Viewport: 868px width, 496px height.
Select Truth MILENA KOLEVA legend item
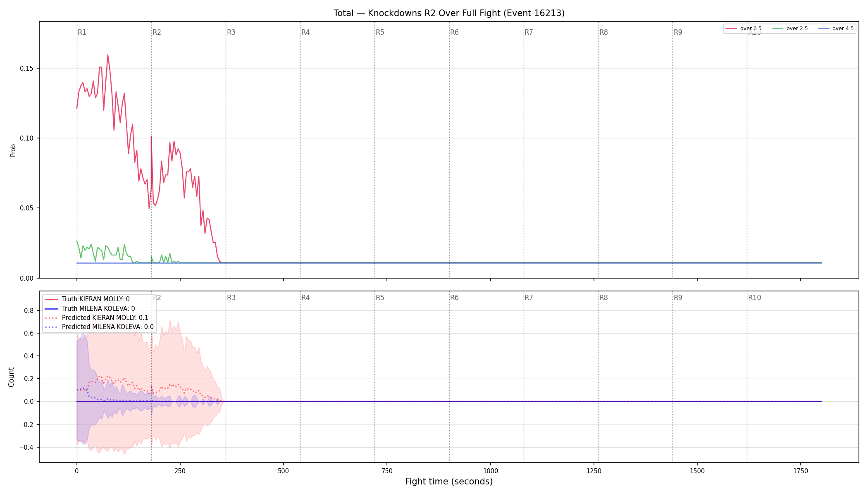tap(89, 309)
